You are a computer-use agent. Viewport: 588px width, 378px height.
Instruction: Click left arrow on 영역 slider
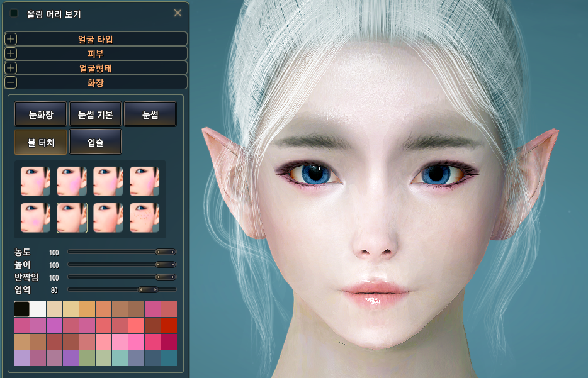click(141, 289)
